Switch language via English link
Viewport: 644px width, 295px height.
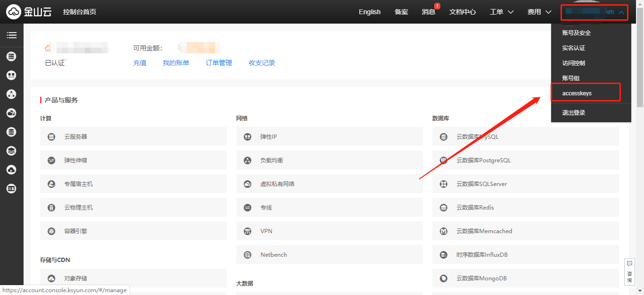point(370,12)
